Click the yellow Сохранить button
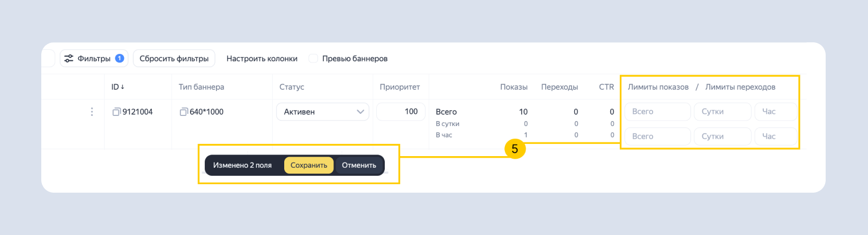The image size is (868, 235). point(309,165)
